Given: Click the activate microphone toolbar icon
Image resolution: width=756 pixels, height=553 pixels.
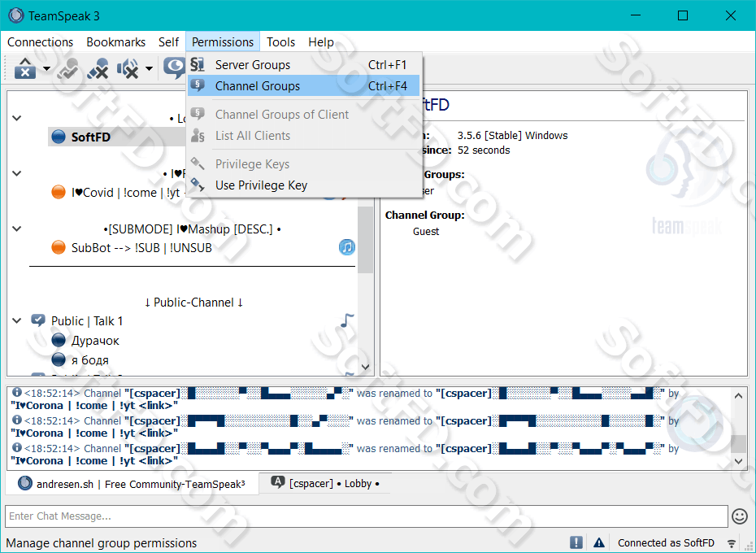Looking at the screenshot, I should coord(68,68).
